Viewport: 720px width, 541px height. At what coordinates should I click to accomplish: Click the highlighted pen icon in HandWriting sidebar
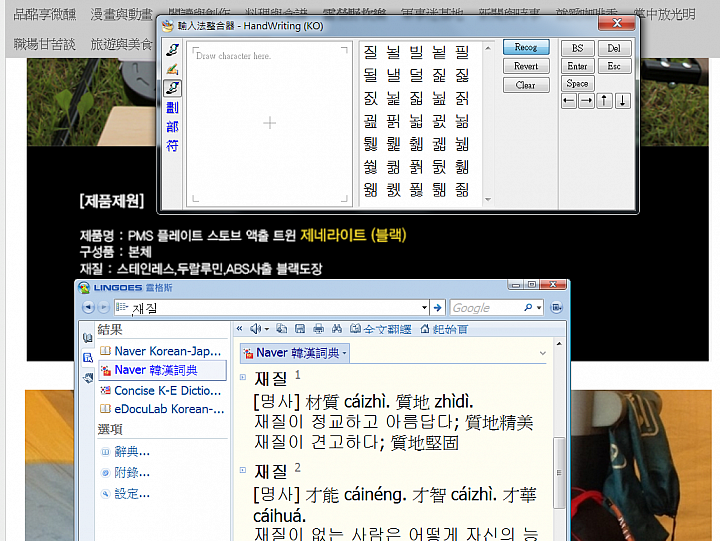[x=172, y=88]
